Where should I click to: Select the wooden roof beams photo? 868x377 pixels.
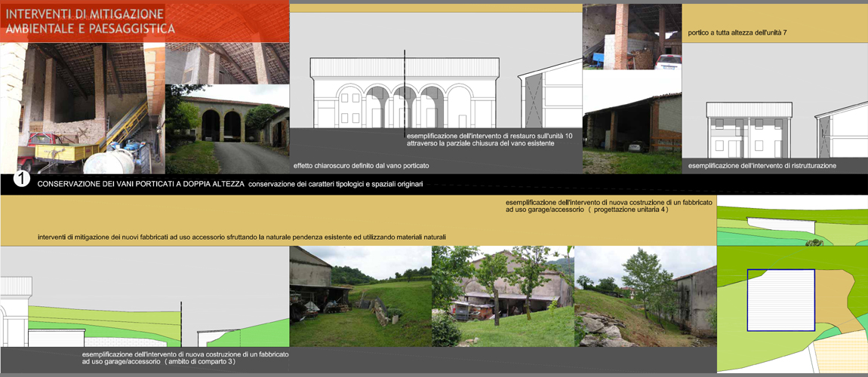[x=227, y=63]
